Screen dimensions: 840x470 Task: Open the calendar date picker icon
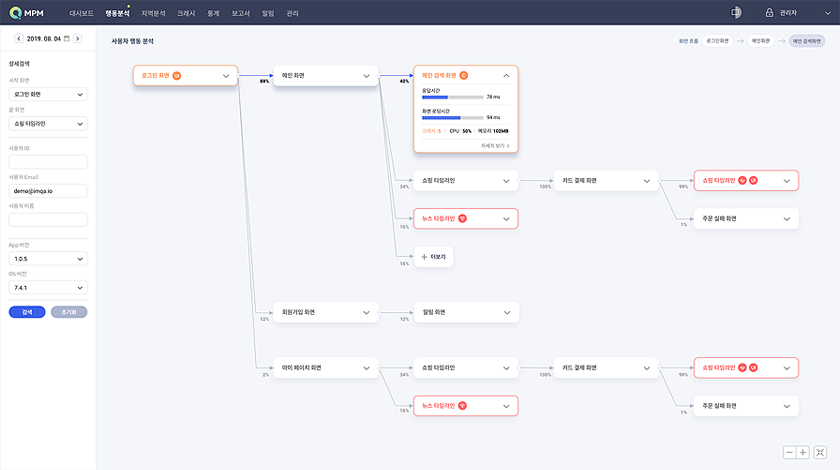[66, 38]
